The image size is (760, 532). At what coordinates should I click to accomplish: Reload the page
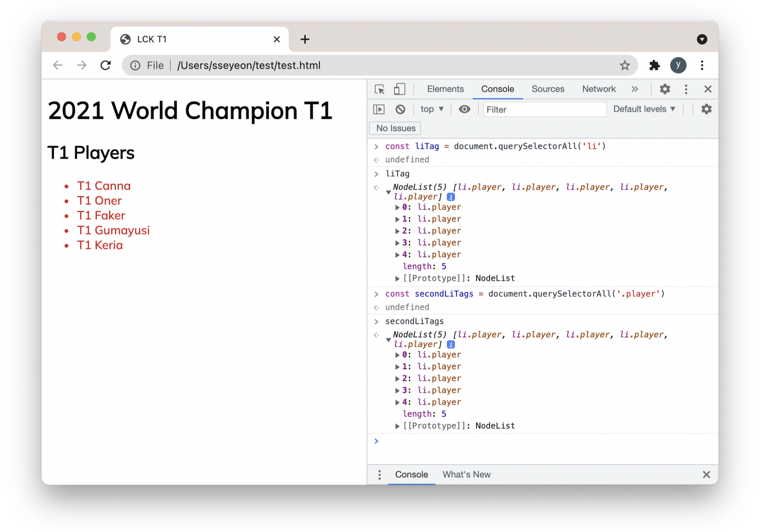coord(106,65)
